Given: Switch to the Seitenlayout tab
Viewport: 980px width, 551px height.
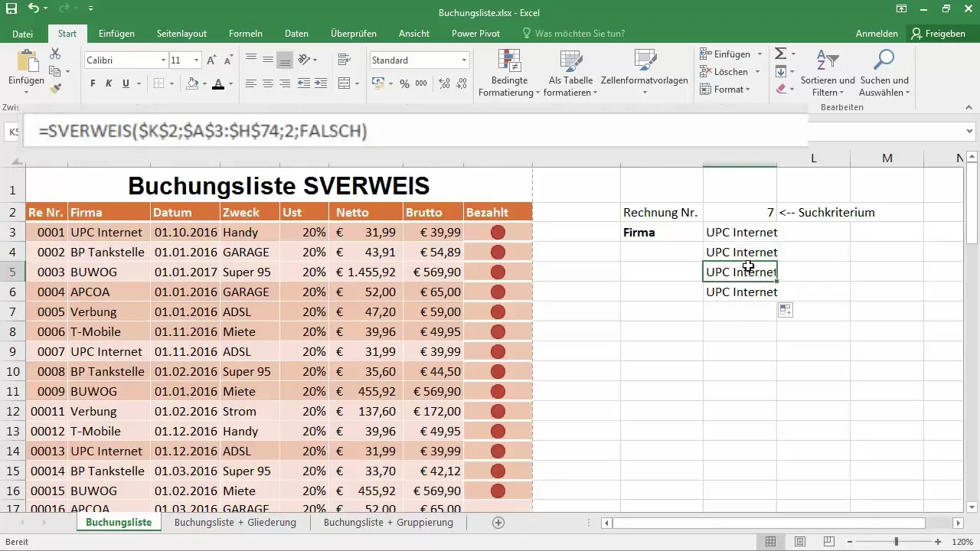Looking at the screenshot, I should coord(181,34).
